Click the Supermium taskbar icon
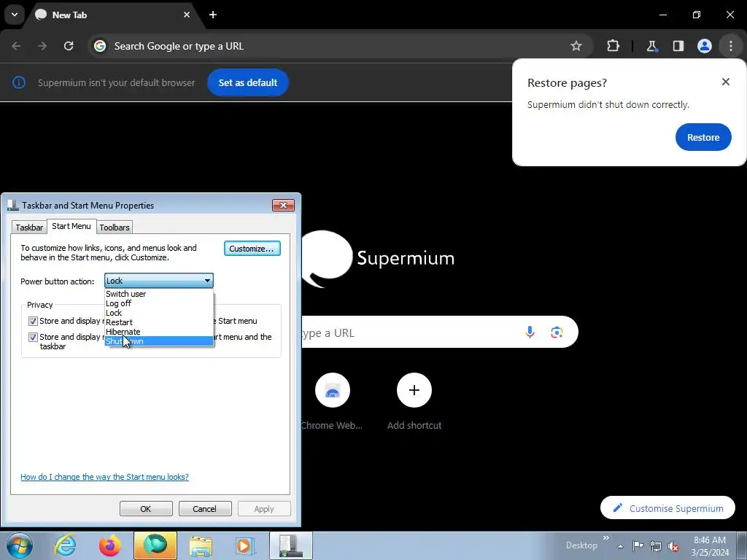This screenshot has height=560, width=747. pyautogui.click(x=155, y=545)
